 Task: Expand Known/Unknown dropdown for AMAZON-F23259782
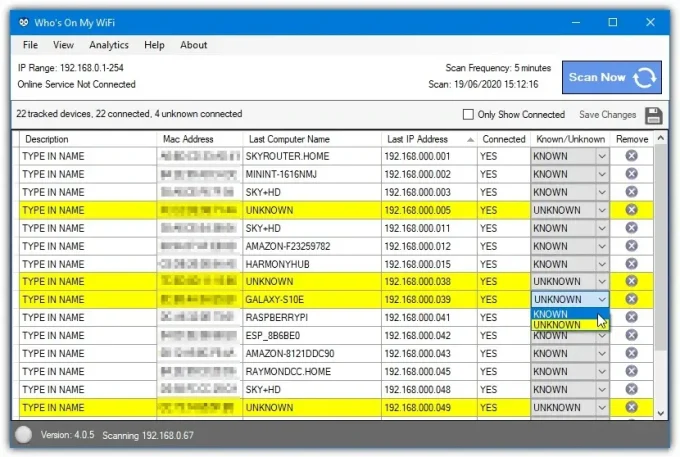[601, 246]
